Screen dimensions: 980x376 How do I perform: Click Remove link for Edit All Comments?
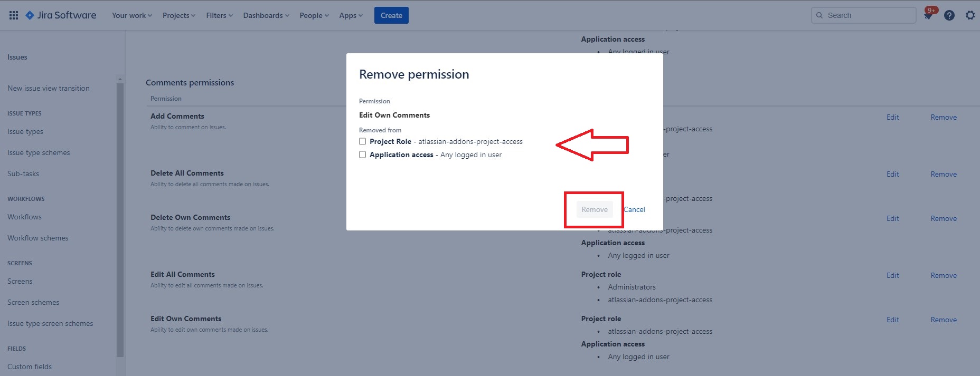point(944,275)
